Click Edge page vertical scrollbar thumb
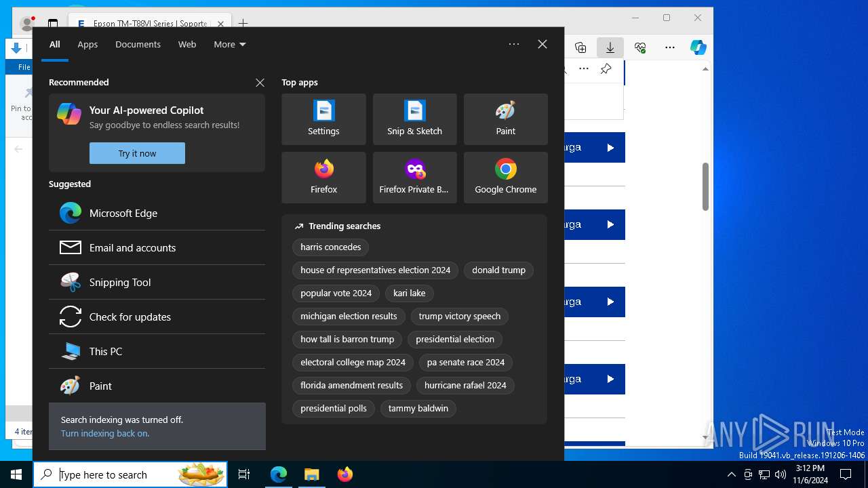The image size is (868, 488). tap(705, 186)
